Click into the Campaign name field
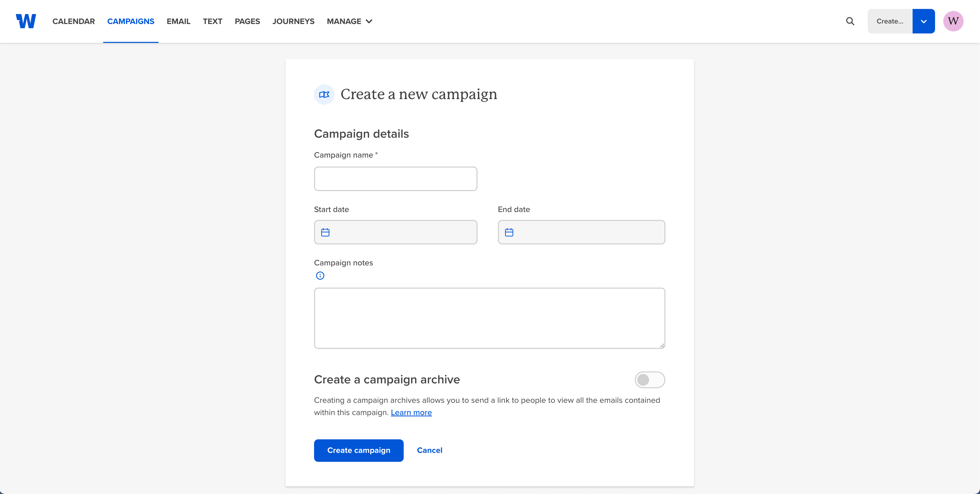This screenshot has height=494, width=980. coord(395,179)
